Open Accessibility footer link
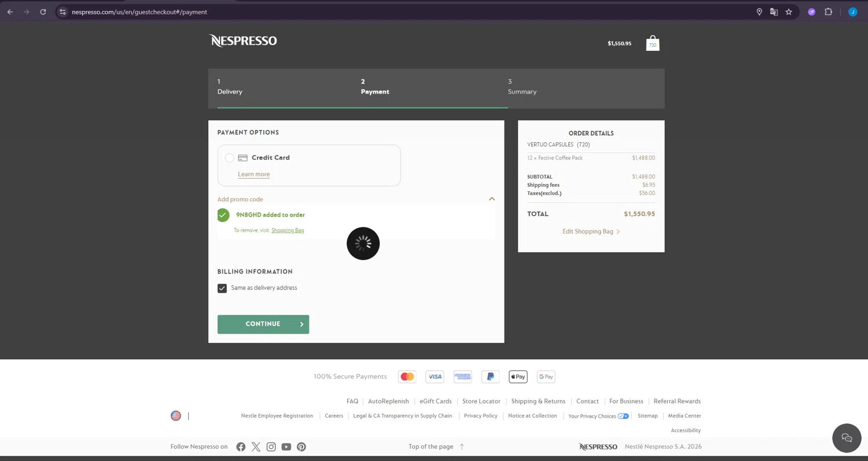 686,430
